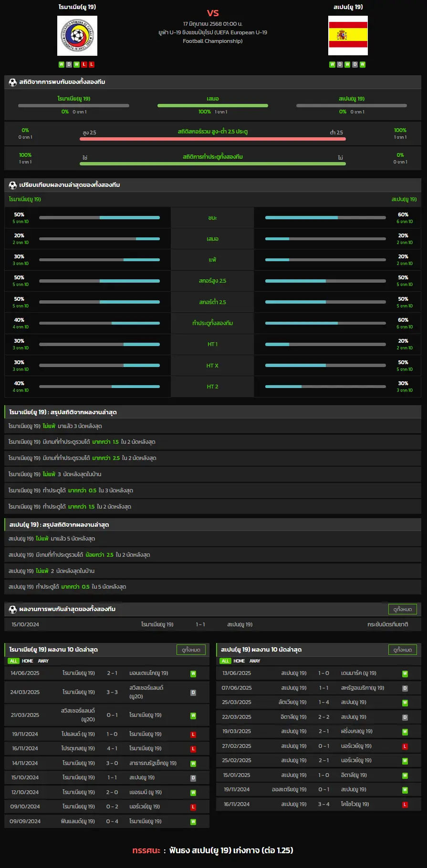Open 'ดูทั้งหมด' for Romania U19 last 10 matches
This screenshot has height=868, width=427.
(191, 650)
